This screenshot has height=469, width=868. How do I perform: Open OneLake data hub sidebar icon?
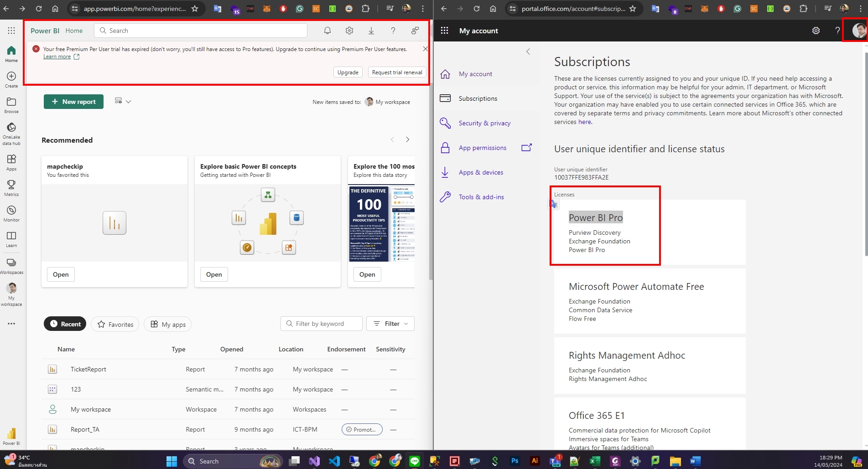[x=11, y=134]
